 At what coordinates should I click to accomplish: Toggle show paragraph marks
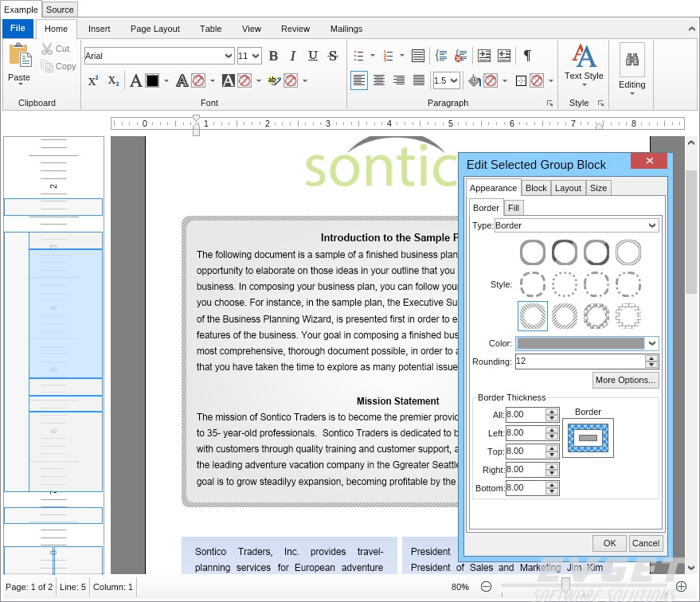pos(527,56)
